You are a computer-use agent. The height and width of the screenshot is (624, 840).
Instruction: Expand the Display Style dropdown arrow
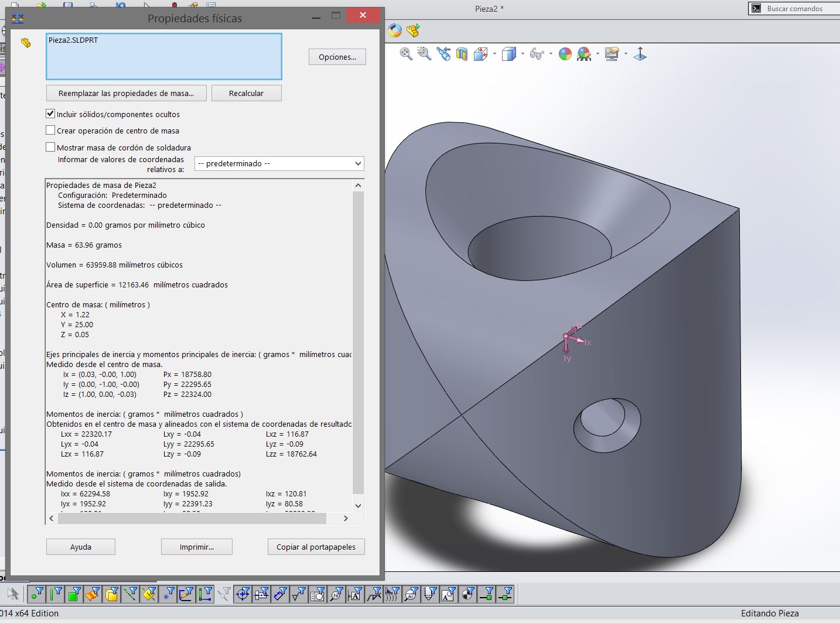pos(523,54)
